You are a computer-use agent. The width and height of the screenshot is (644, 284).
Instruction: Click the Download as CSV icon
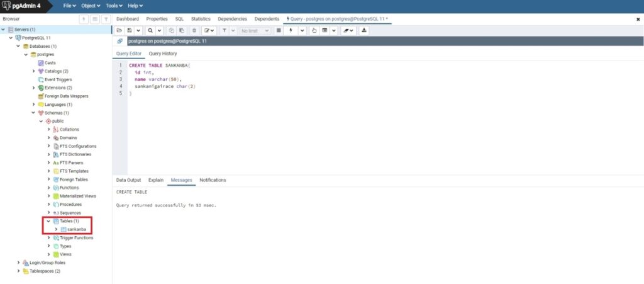pos(364,30)
